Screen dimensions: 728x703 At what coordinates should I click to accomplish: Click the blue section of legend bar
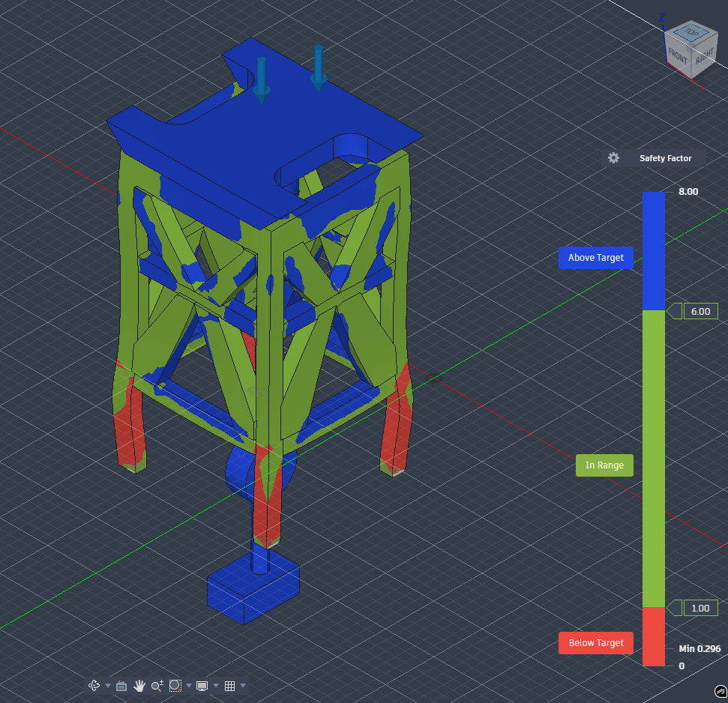(x=654, y=251)
